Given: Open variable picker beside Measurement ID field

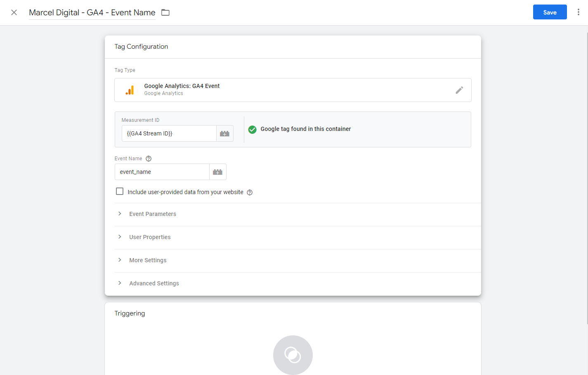Looking at the screenshot, I should [x=224, y=133].
